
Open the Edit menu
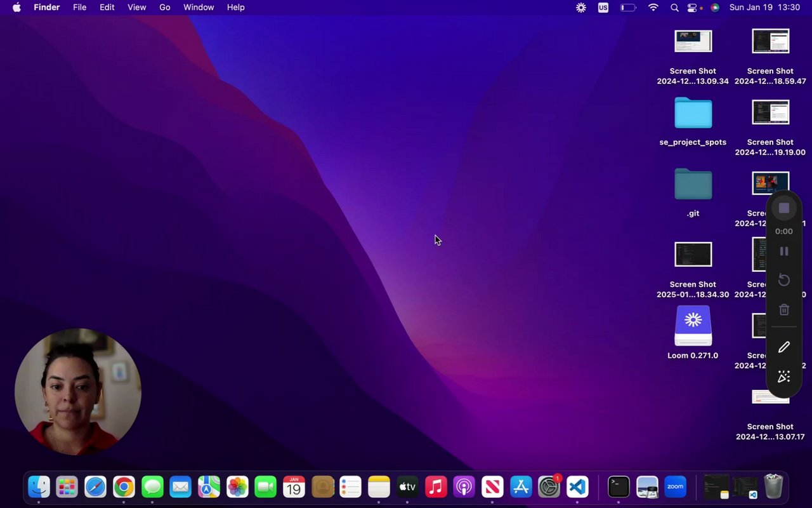click(x=107, y=8)
